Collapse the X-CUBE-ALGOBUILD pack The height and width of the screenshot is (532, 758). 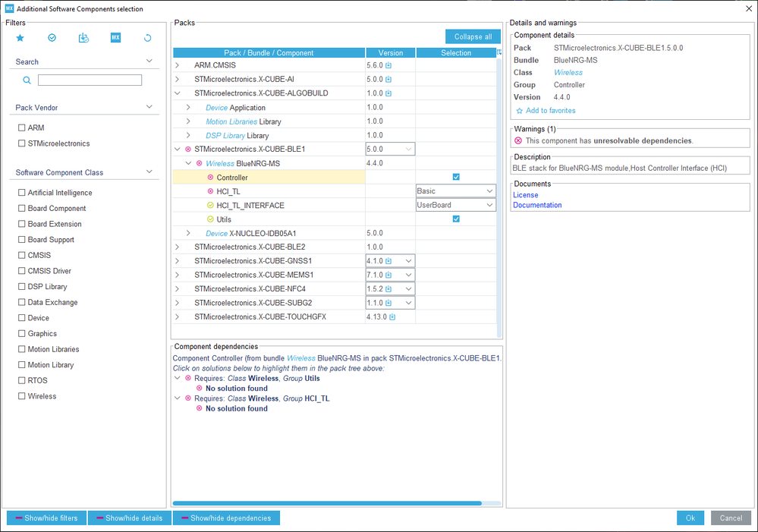[x=178, y=93]
